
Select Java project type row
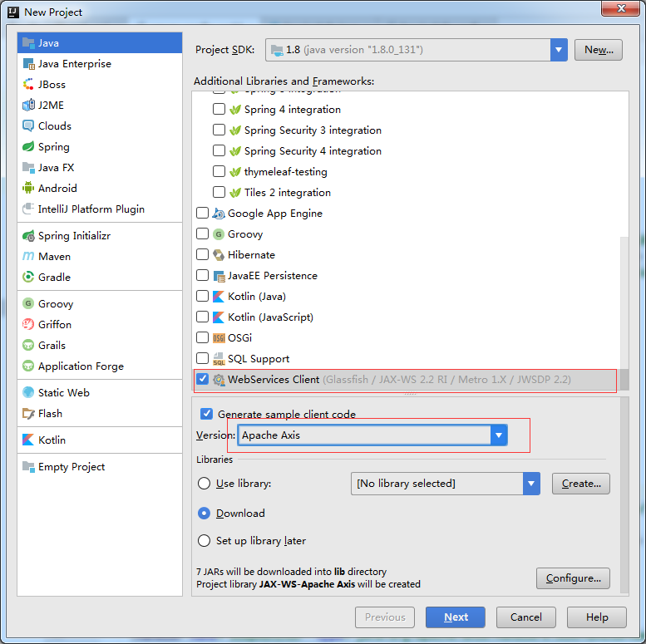point(100,43)
